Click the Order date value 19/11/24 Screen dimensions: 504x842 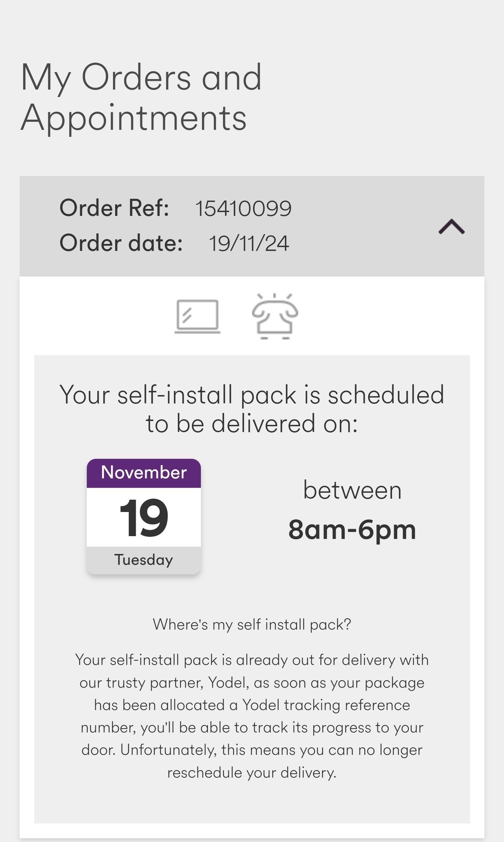click(x=249, y=243)
